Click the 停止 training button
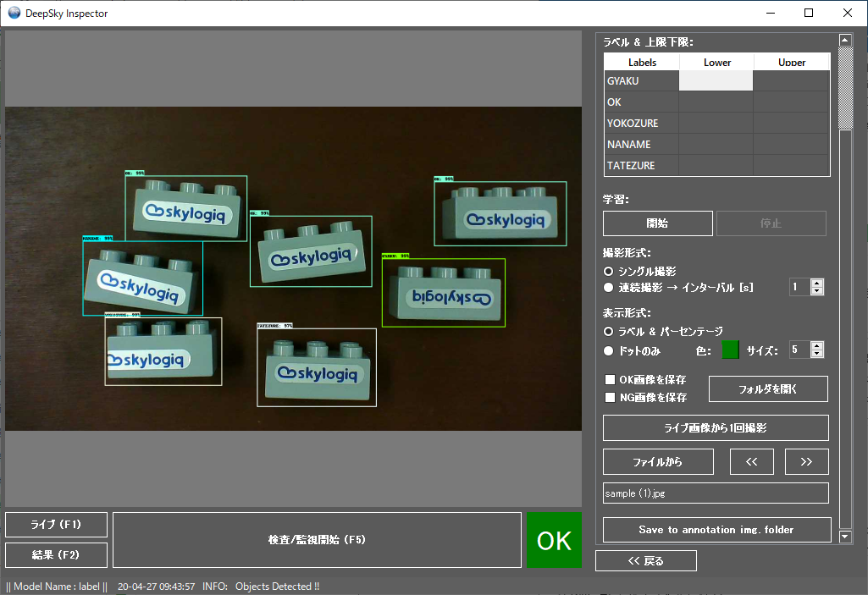The height and width of the screenshot is (595, 868). [771, 223]
